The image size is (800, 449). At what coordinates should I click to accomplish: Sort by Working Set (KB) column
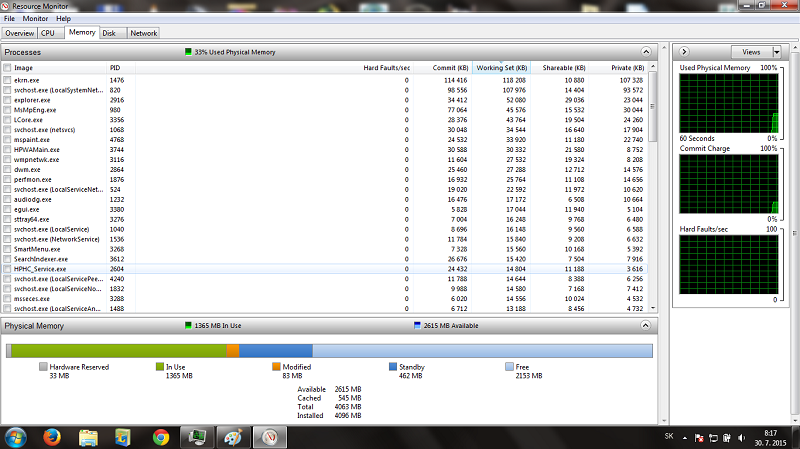(501, 68)
